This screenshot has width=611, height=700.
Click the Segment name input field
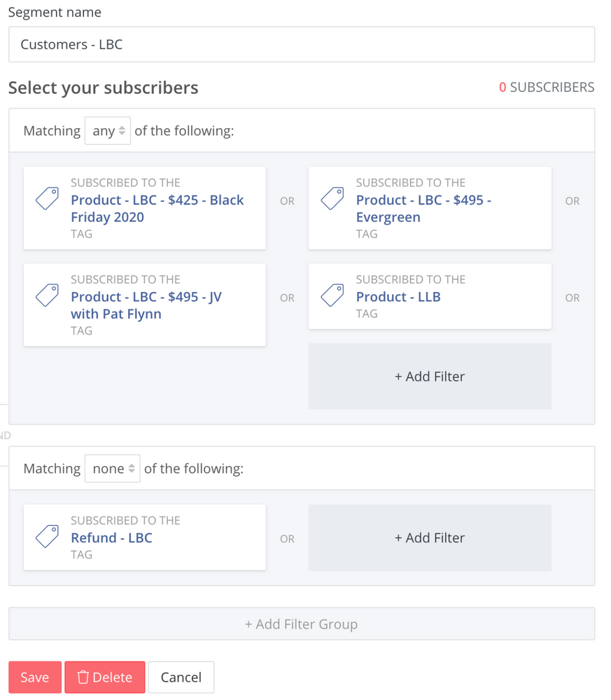[302, 44]
